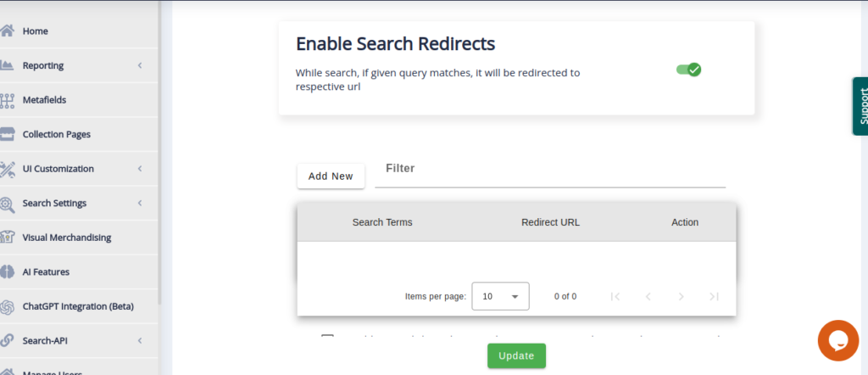Click the Collection Pages store icon

(8, 134)
